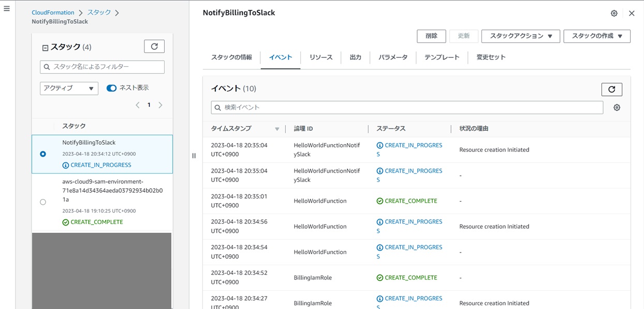644x309 pixels.
Task: Go to next page of stacks
Action: (x=160, y=105)
